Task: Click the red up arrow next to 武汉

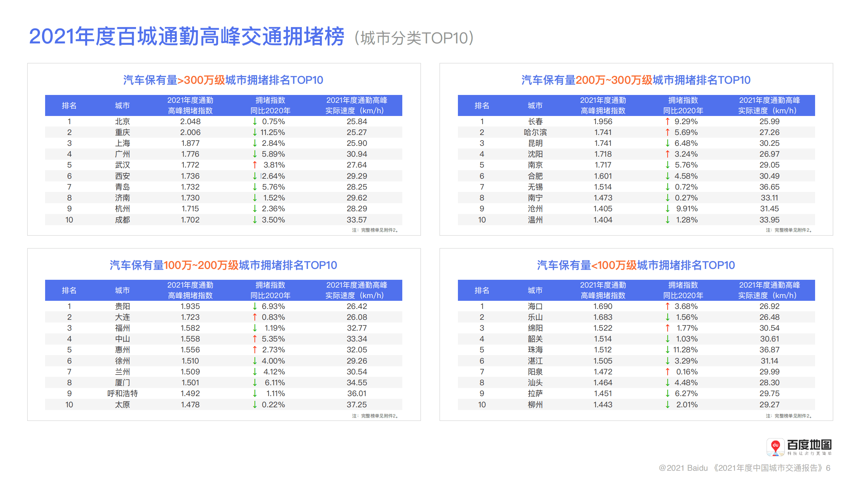Action: 254,165
